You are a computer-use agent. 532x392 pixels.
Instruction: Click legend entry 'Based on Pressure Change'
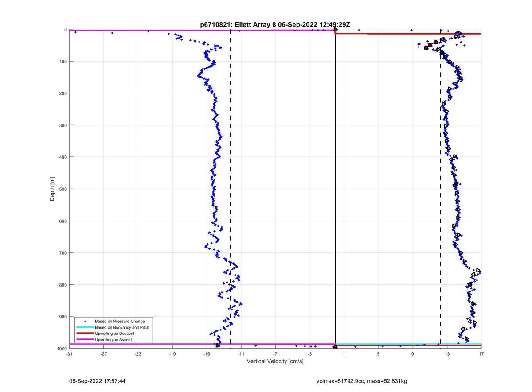coord(120,321)
